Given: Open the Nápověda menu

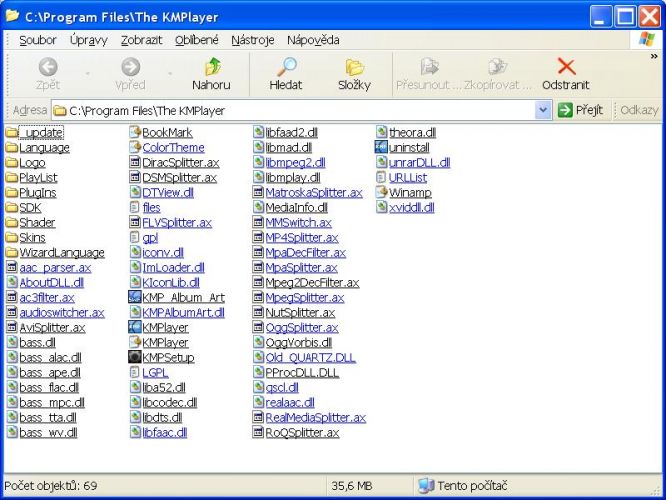Looking at the screenshot, I should pos(313,40).
